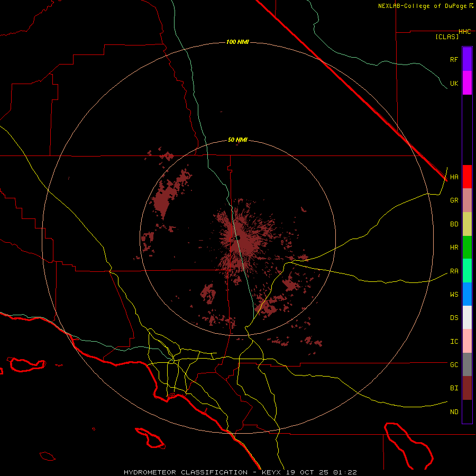Pick the RA light green swatch

467,271
